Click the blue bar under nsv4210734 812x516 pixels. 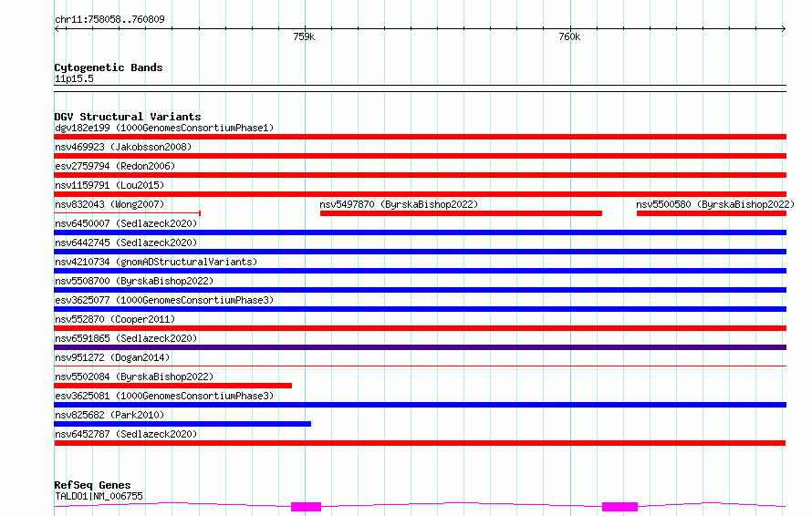click(420, 271)
